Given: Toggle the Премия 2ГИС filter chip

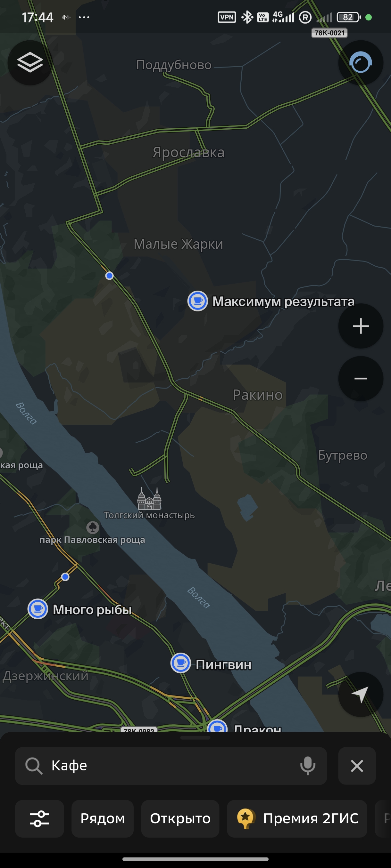Looking at the screenshot, I should tap(297, 818).
